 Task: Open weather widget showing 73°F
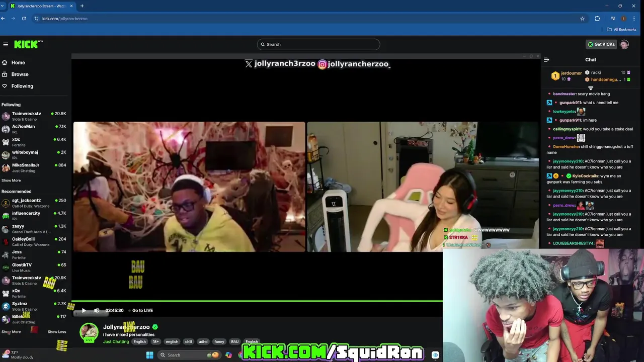(x=18, y=355)
